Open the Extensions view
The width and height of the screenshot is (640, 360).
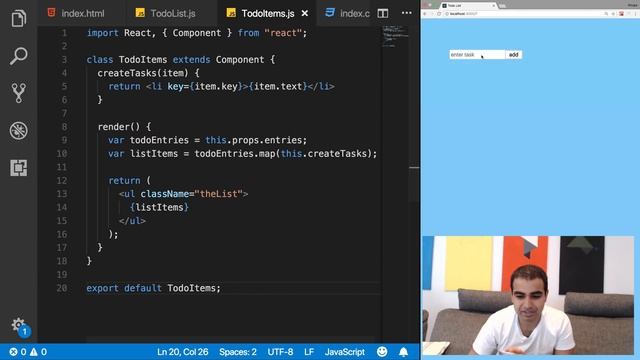[x=18, y=168]
